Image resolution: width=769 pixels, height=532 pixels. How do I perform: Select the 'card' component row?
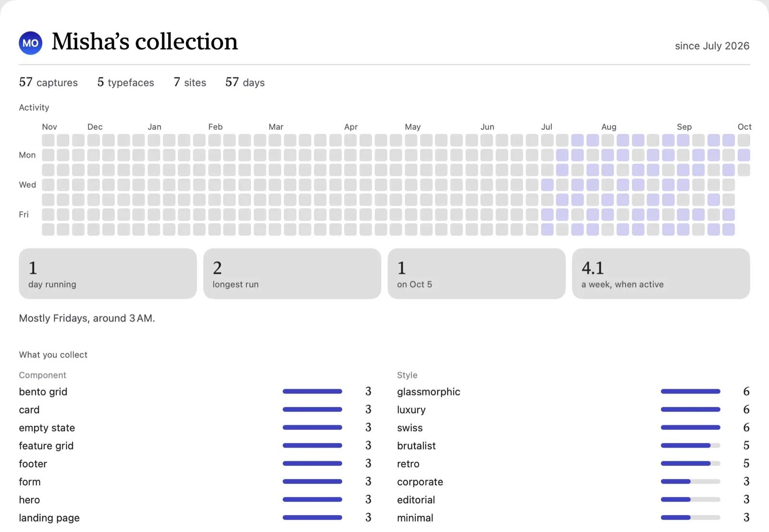195,409
